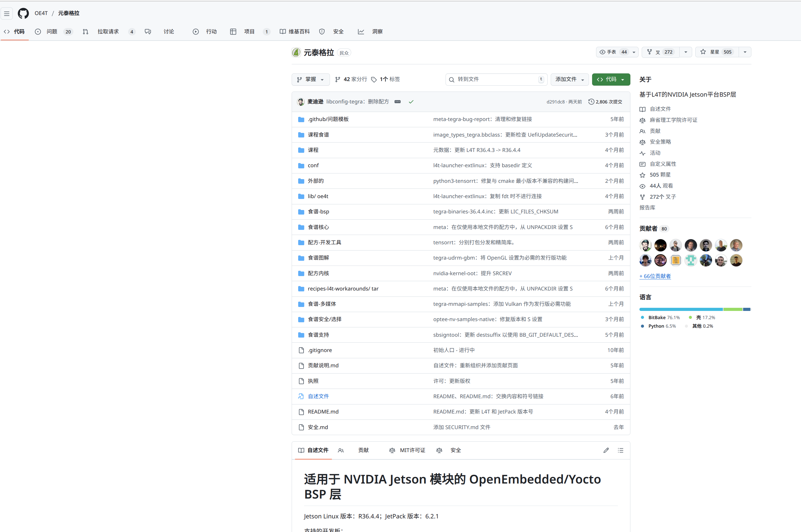
Task: Open the README outline list icon
Action: (x=620, y=450)
